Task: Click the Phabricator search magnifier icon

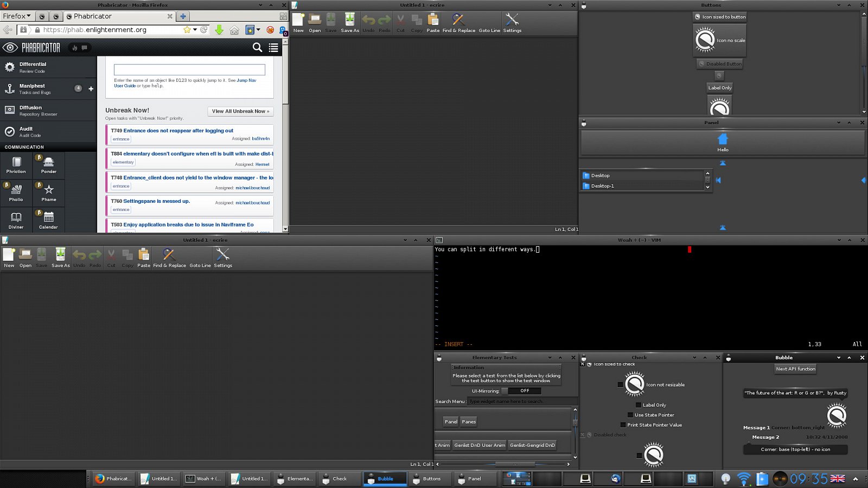Action: [x=257, y=48]
